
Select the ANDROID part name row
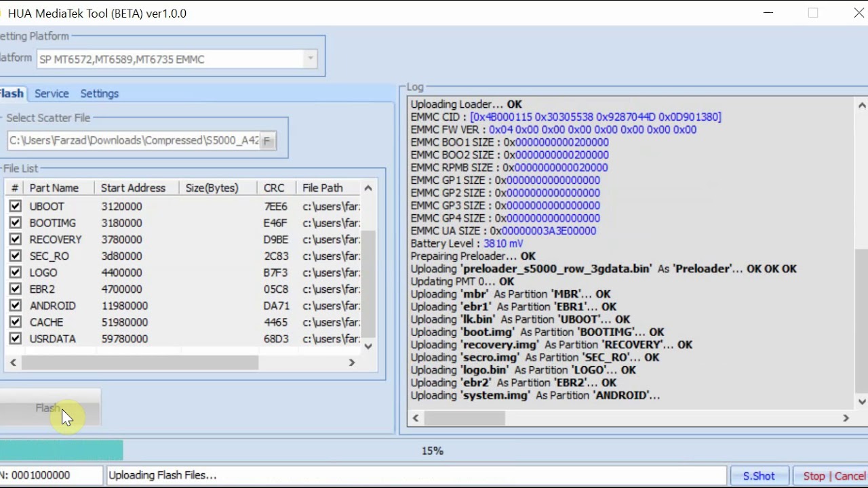tap(52, 306)
